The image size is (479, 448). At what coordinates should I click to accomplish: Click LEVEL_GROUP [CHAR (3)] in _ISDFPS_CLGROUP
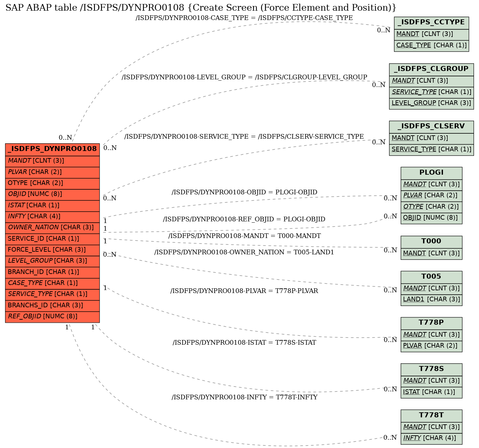coord(431,103)
